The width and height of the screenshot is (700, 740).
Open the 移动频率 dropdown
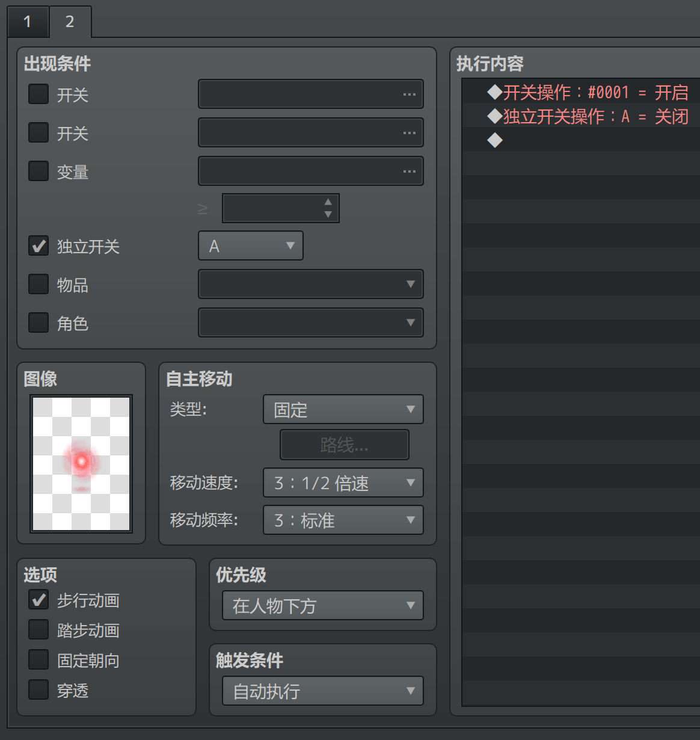[x=343, y=520]
